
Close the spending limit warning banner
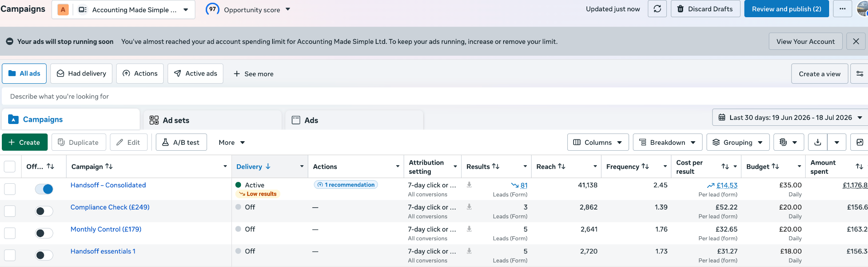pyautogui.click(x=856, y=41)
